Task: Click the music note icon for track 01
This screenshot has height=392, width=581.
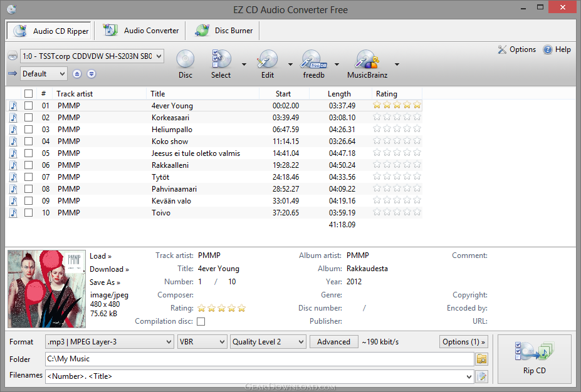Action: (13, 105)
